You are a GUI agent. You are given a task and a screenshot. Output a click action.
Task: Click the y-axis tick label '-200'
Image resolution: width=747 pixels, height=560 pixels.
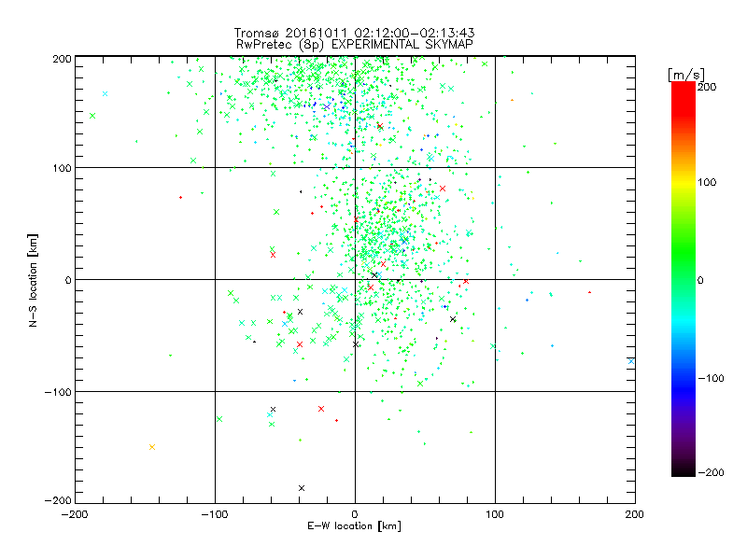(x=58, y=500)
